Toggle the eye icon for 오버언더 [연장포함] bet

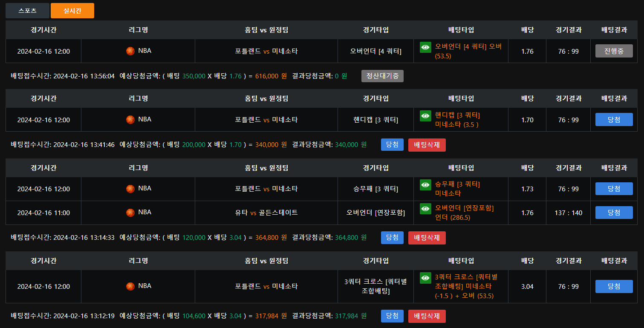coord(425,209)
